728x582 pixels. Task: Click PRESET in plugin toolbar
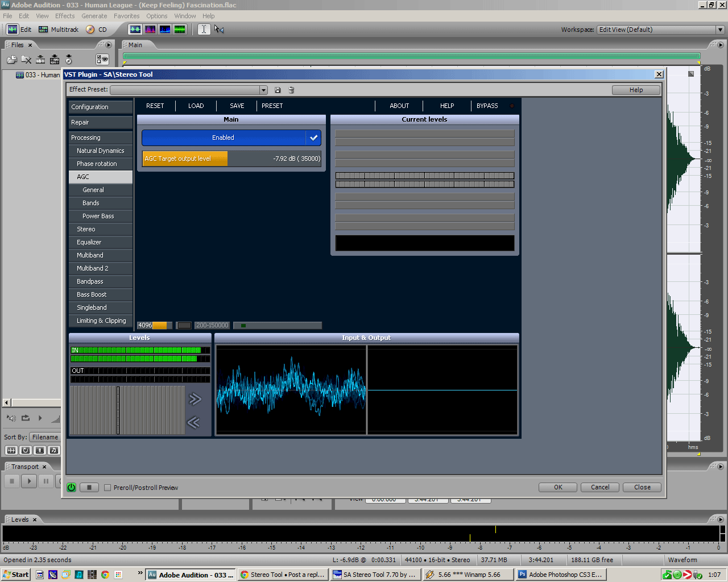coord(272,106)
